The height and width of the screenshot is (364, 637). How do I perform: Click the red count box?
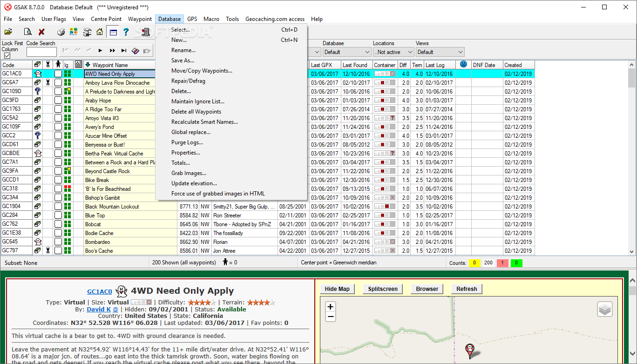(x=502, y=263)
